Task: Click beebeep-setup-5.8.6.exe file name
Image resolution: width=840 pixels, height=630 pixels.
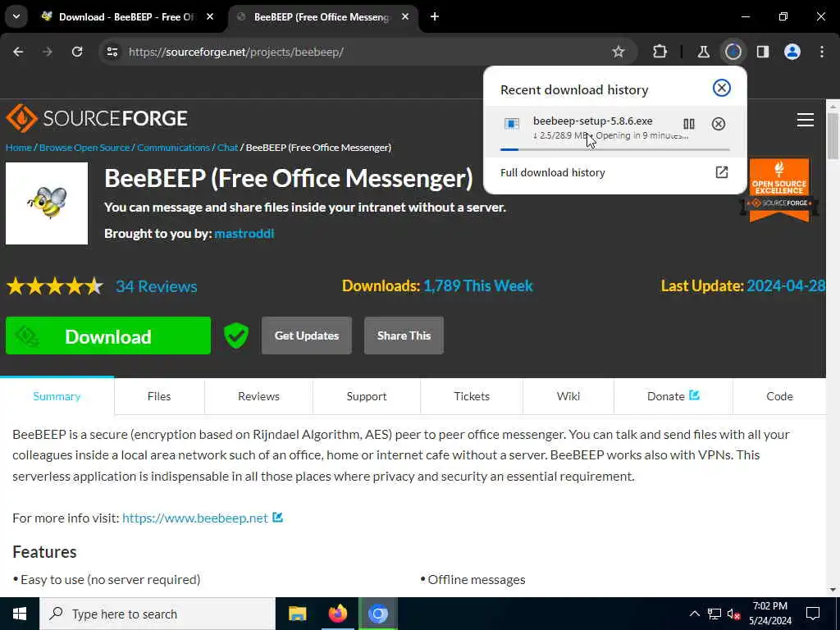Action: (592, 121)
